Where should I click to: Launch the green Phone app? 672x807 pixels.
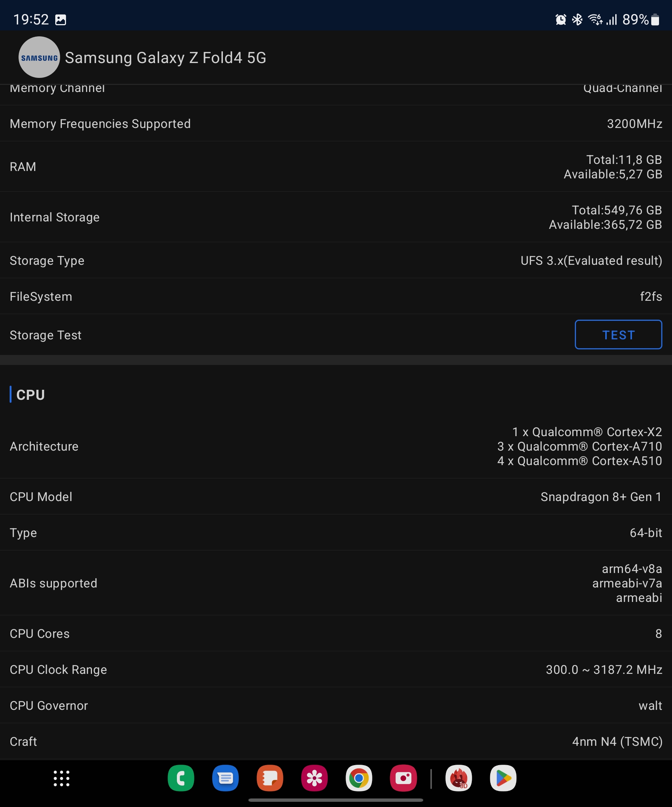pos(181,778)
